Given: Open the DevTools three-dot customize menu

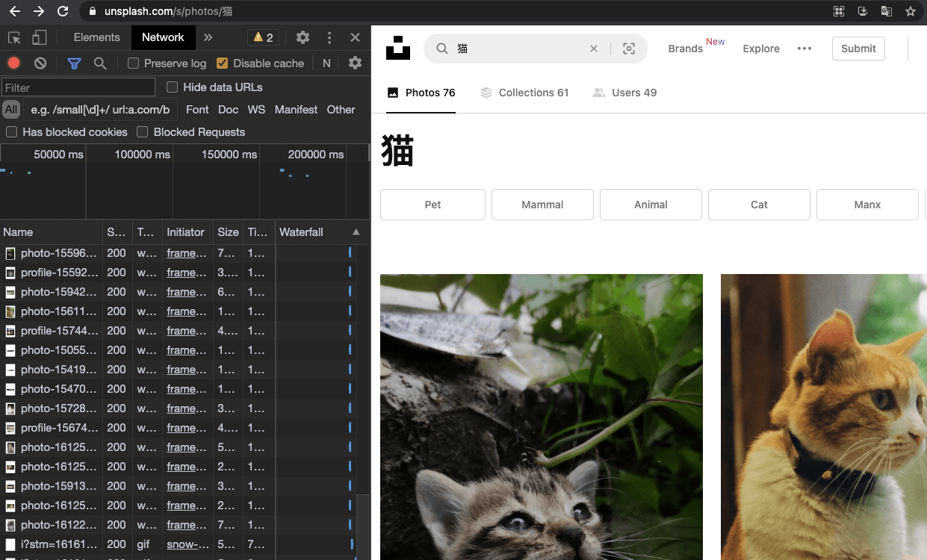Looking at the screenshot, I should (329, 37).
